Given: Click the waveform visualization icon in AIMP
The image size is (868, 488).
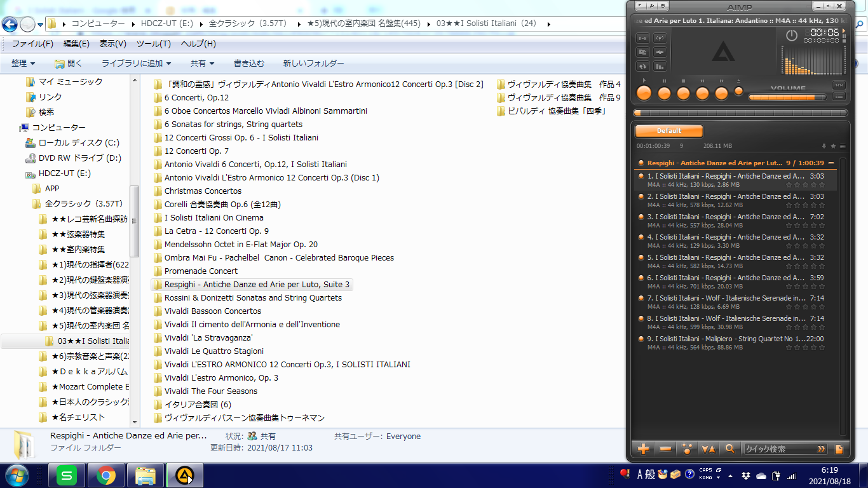Looking at the screenshot, I should [660, 52].
